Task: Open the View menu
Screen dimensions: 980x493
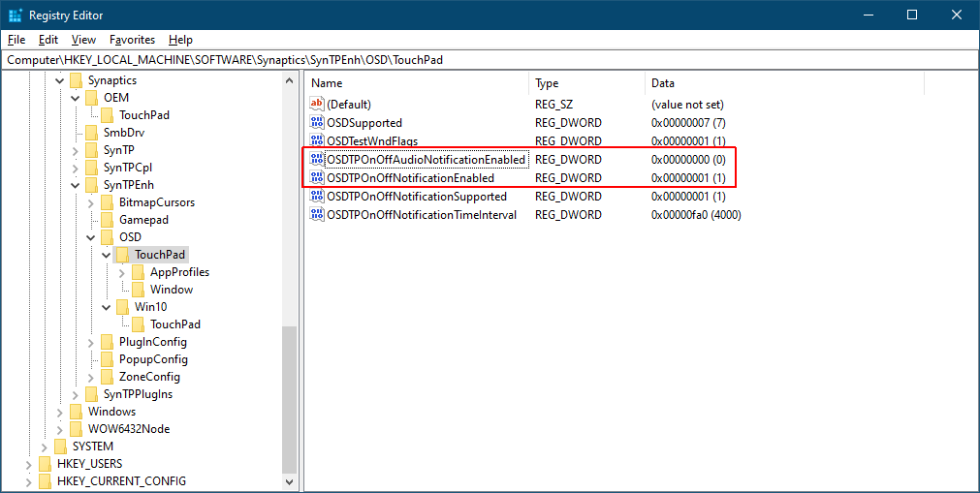Action: tap(83, 40)
